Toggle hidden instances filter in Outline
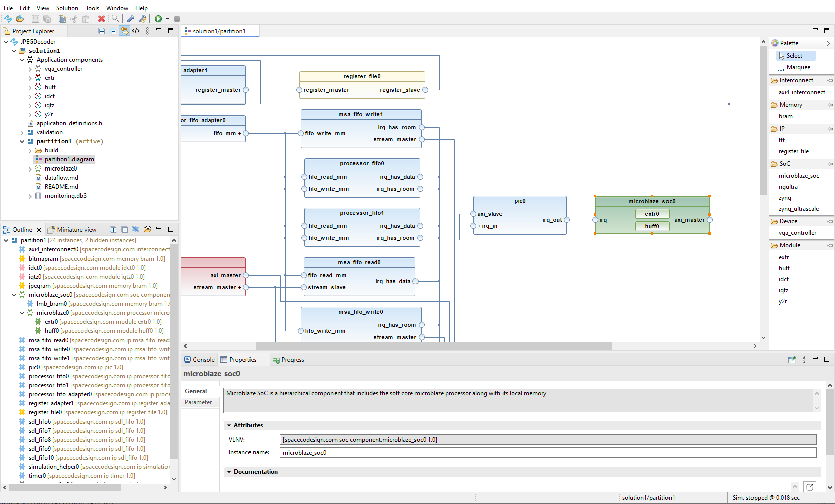835x504 pixels. [135, 230]
